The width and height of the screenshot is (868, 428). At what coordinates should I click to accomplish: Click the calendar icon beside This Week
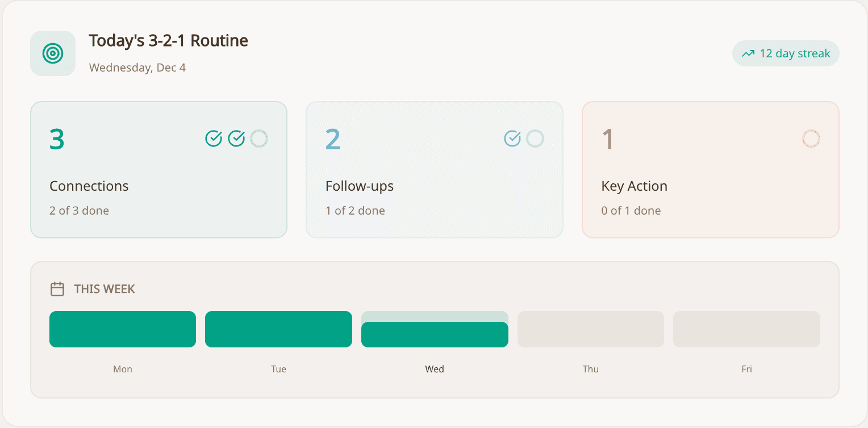tap(57, 289)
